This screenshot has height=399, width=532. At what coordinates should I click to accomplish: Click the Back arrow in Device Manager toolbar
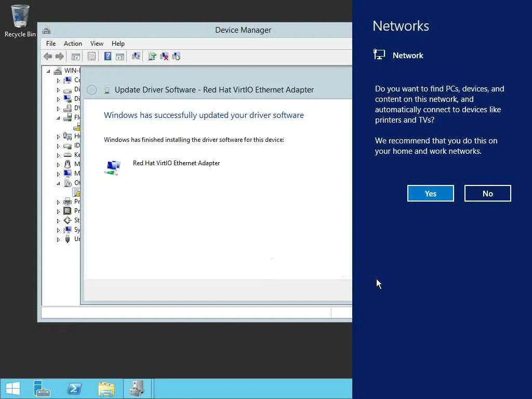tap(48, 56)
